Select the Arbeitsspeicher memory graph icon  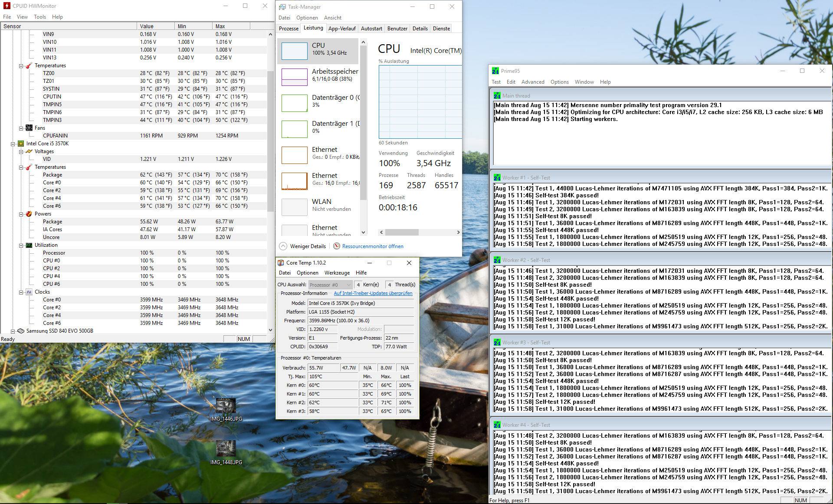click(294, 77)
